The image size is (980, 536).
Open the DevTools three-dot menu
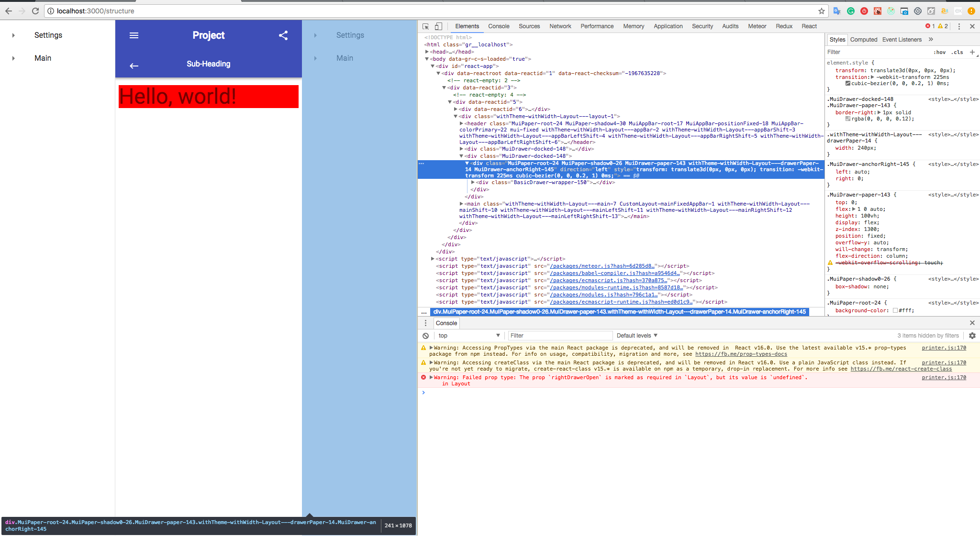coord(959,26)
